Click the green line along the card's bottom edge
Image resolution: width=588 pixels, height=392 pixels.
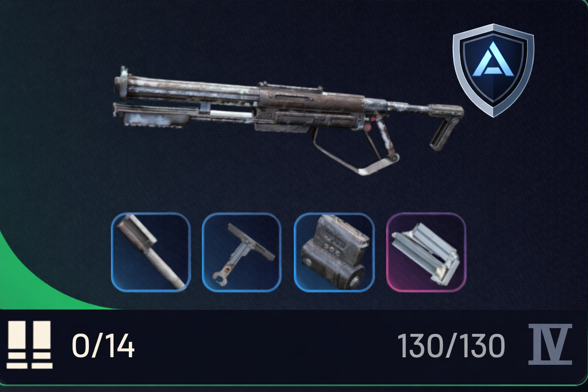[x=294, y=385]
